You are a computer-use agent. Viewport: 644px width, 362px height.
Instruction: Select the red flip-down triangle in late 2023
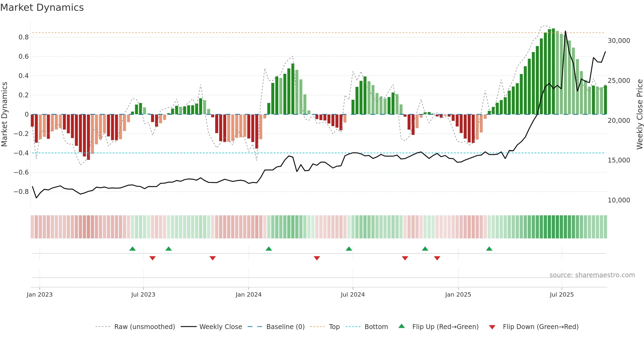click(213, 258)
